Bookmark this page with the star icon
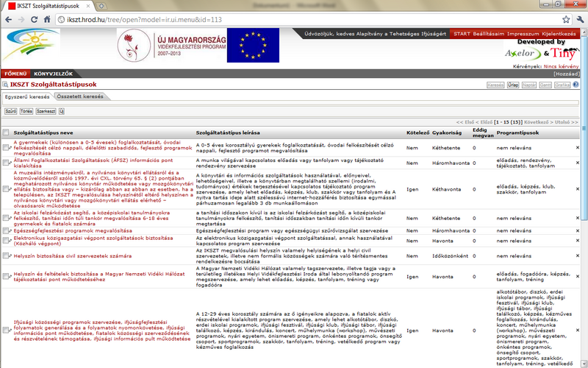The image size is (588, 368). pos(566,20)
